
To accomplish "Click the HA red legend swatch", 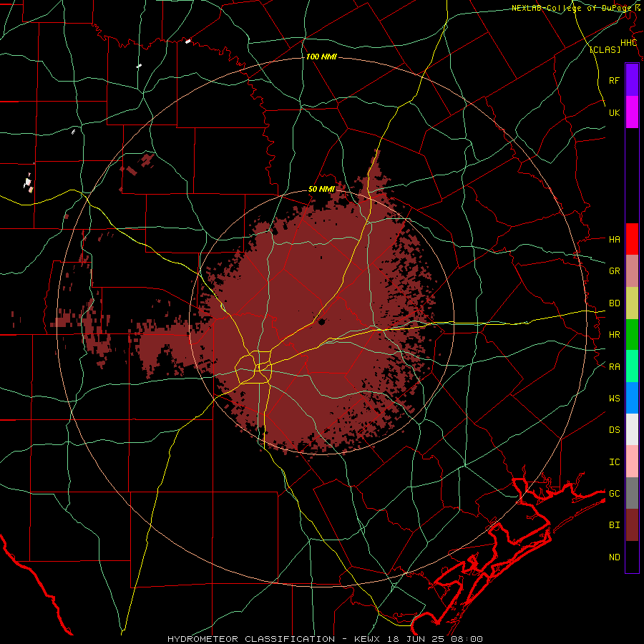I will coord(632,239).
